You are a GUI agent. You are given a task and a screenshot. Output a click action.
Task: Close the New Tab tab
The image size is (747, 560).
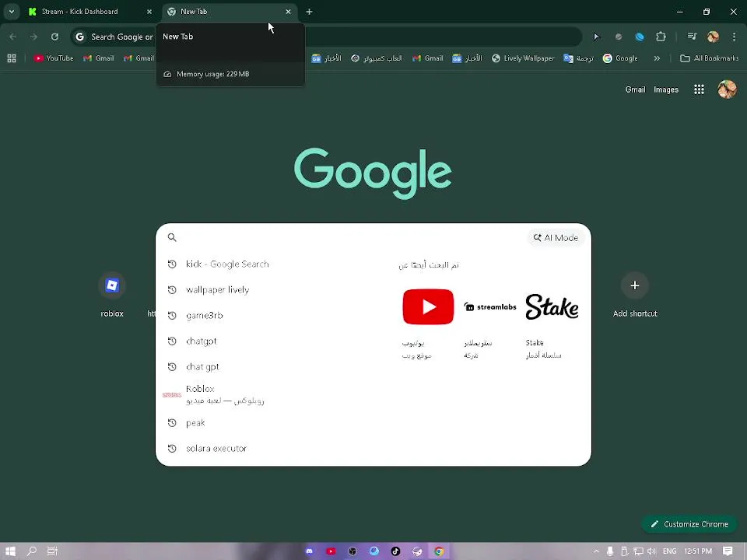[x=288, y=12]
